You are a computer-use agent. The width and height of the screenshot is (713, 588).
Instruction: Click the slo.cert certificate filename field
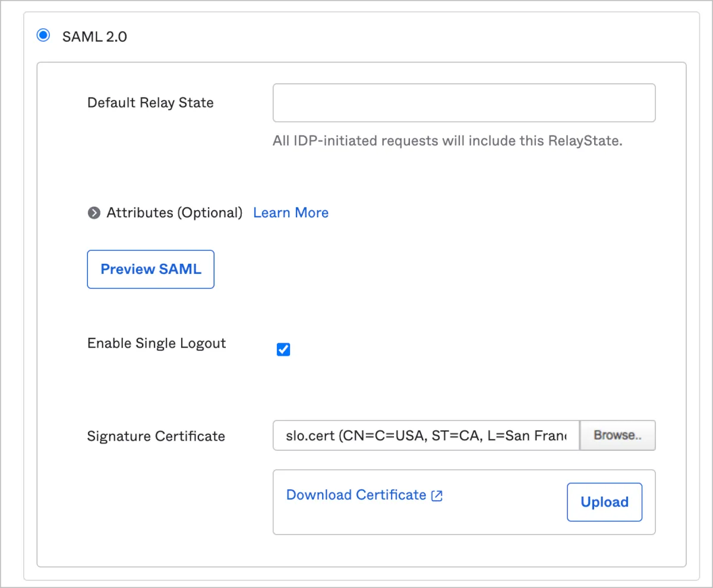425,435
